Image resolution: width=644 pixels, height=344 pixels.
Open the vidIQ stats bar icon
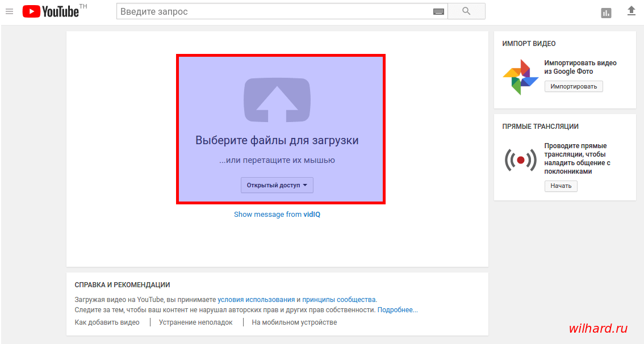coord(607,12)
